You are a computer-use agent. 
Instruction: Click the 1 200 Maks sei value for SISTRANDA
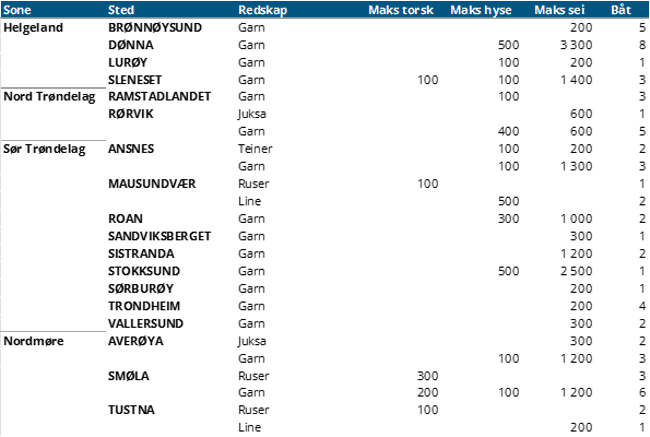pos(576,253)
